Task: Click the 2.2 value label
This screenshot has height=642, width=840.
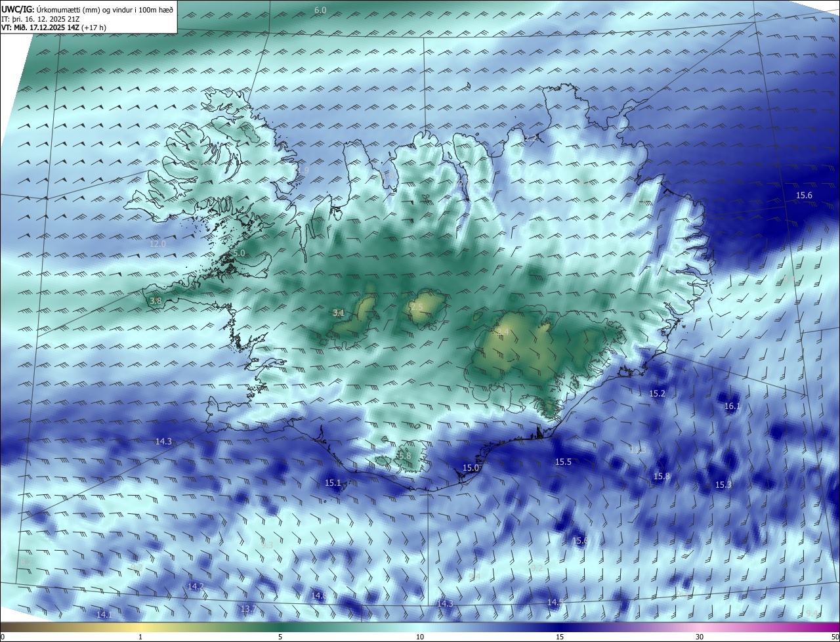Action: [x=530, y=139]
